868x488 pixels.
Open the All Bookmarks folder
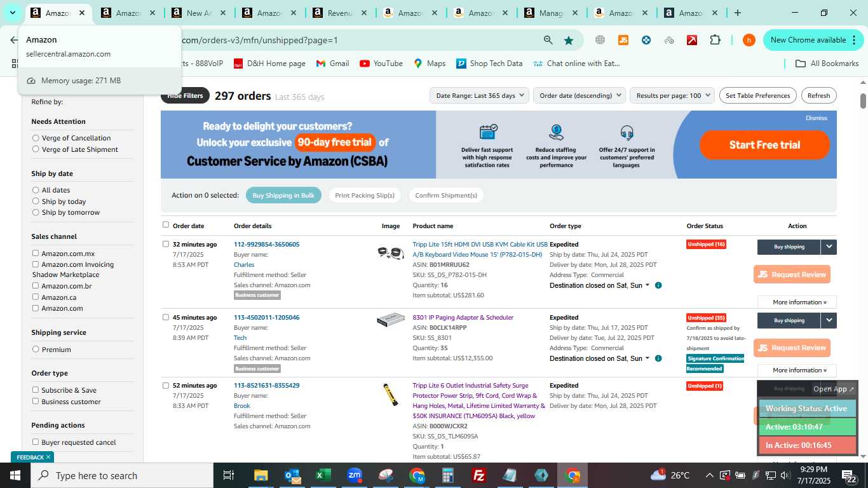pyautogui.click(x=827, y=64)
